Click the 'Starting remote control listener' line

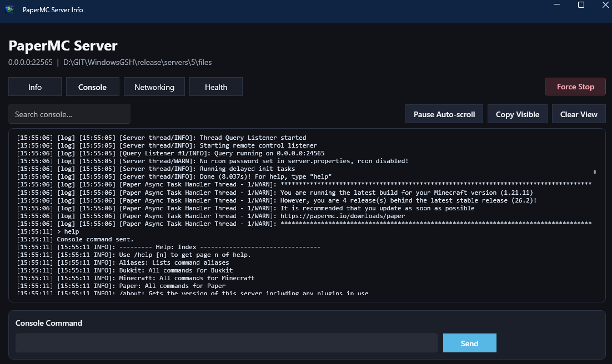coord(167,145)
